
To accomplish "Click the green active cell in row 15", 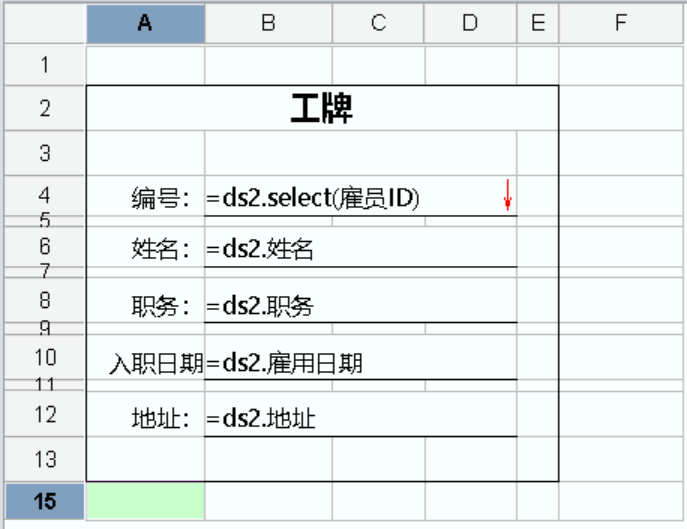I will click(145, 501).
